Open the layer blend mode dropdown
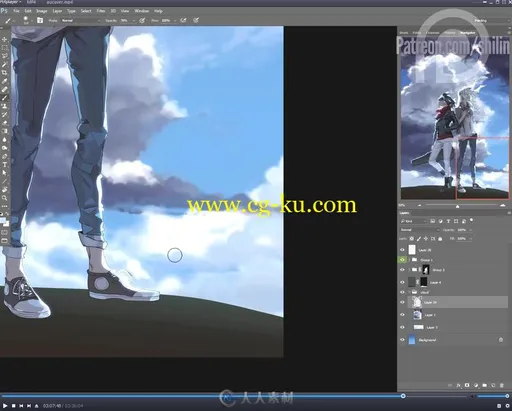The height and width of the screenshot is (411, 512). pyautogui.click(x=420, y=230)
